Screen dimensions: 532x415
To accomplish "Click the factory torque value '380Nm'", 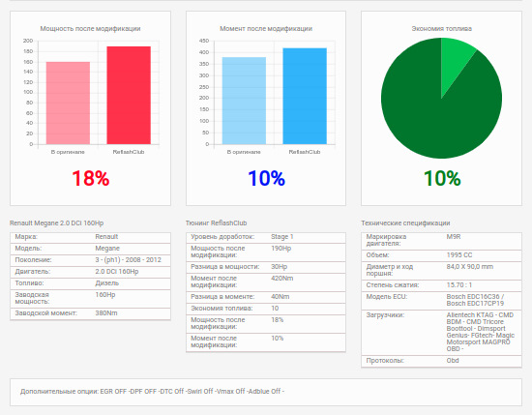I will coord(106,312).
